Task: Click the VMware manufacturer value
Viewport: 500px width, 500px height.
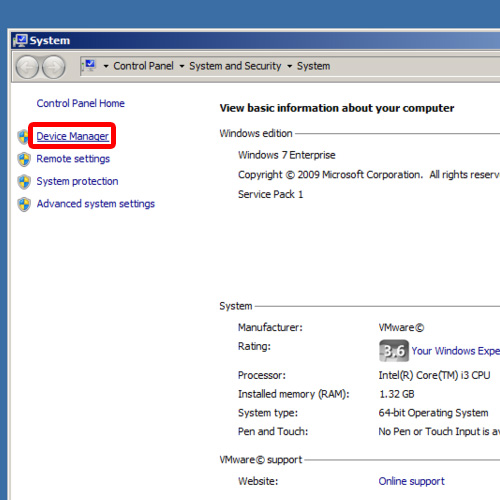Action: click(401, 327)
